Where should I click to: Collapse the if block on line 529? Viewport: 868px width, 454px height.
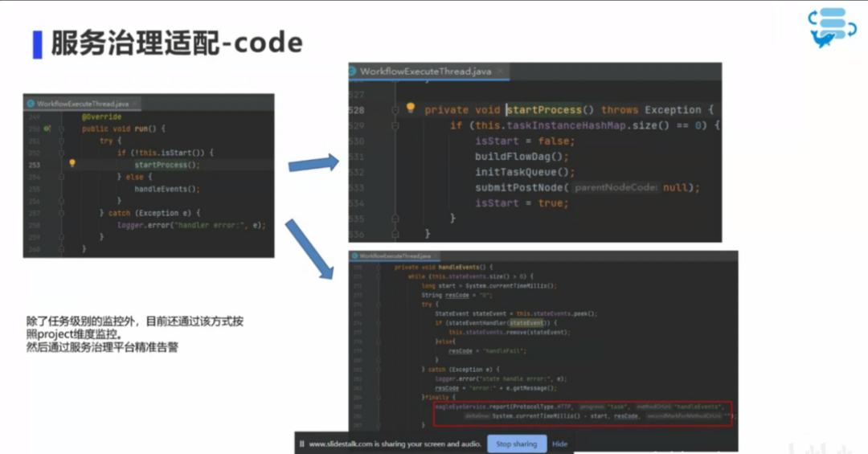394,126
